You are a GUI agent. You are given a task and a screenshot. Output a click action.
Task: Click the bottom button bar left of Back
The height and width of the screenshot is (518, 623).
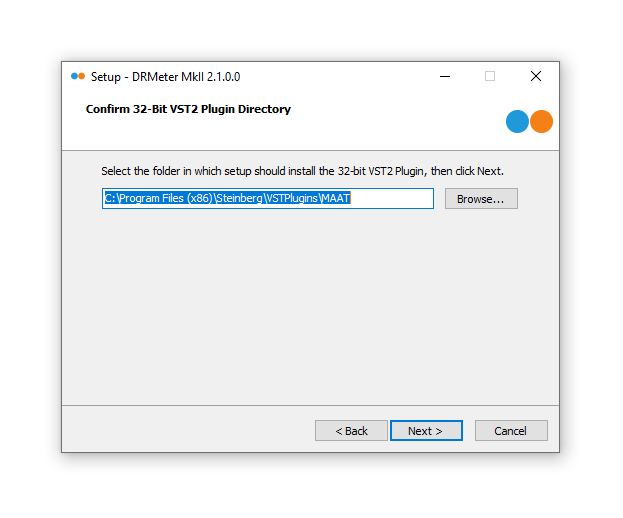click(x=190, y=430)
